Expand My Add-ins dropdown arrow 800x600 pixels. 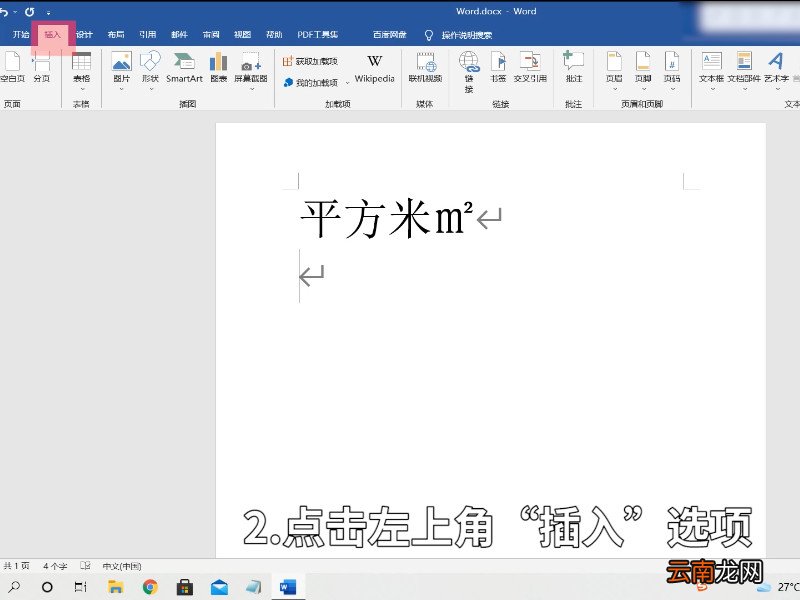347,83
